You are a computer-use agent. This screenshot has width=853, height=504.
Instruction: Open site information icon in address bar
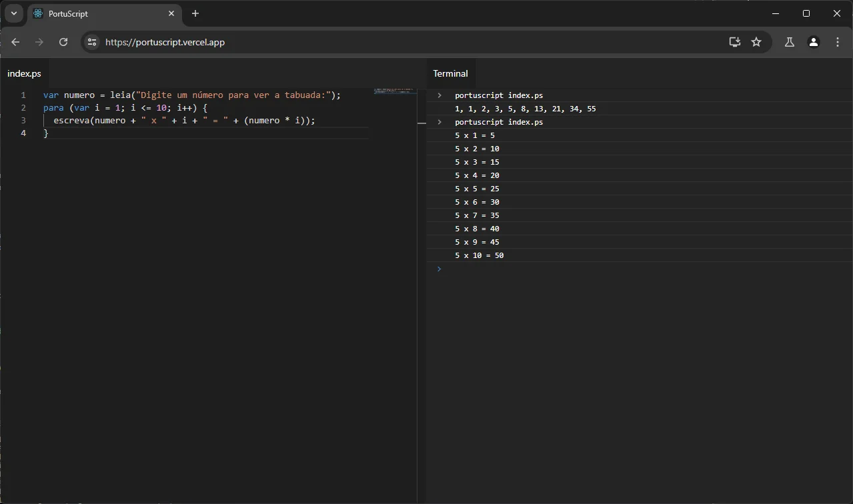point(92,42)
